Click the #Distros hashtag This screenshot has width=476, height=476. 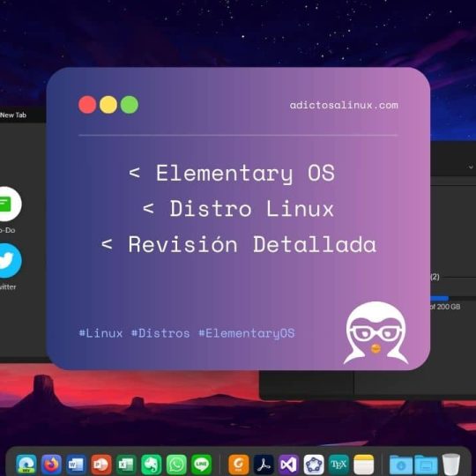[160, 333]
